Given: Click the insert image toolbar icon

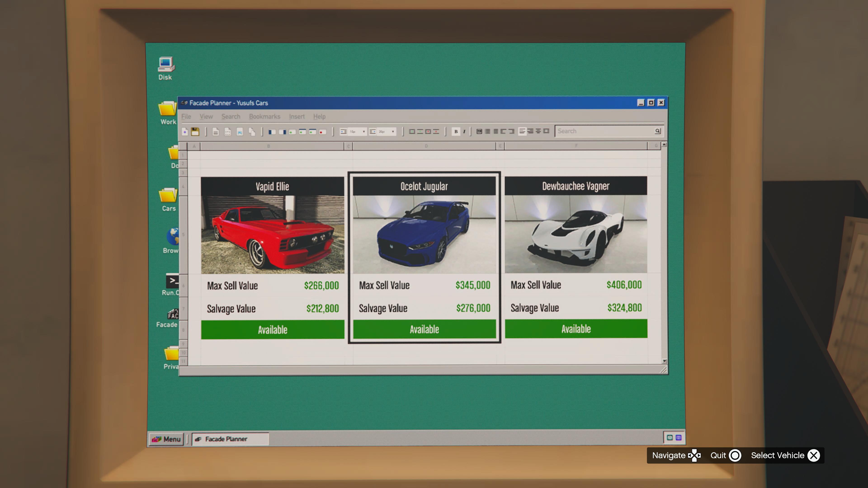Looking at the screenshot, I should tap(240, 132).
